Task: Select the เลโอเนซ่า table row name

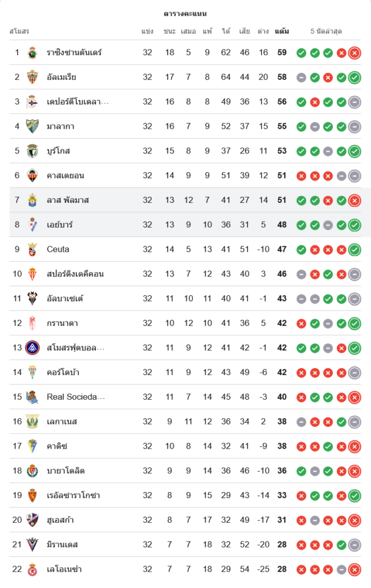Action: [x=64, y=569]
